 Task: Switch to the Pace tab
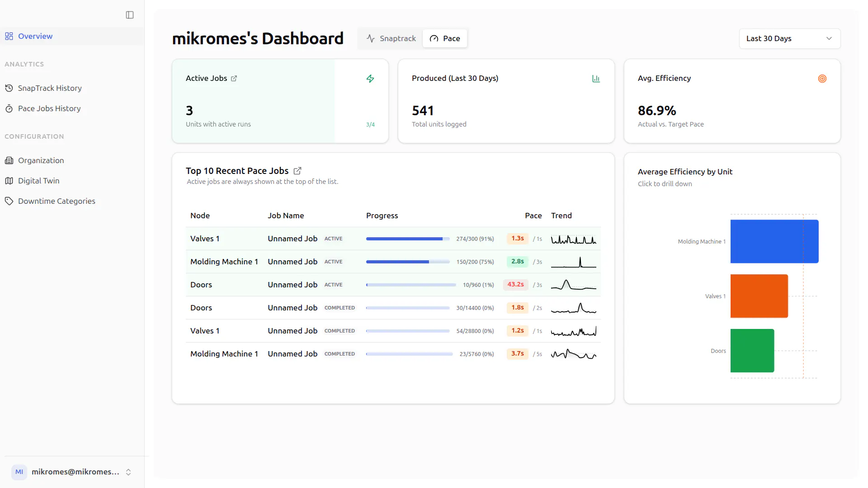(x=445, y=38)
